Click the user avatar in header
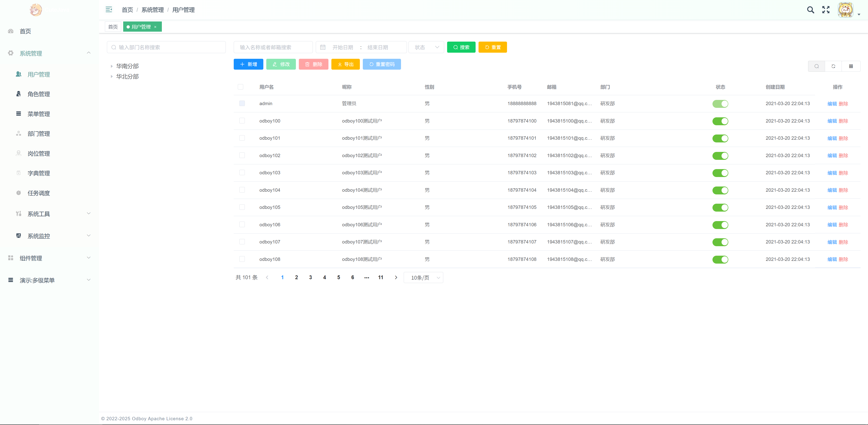The image size is (868, 425). (845, 10)
